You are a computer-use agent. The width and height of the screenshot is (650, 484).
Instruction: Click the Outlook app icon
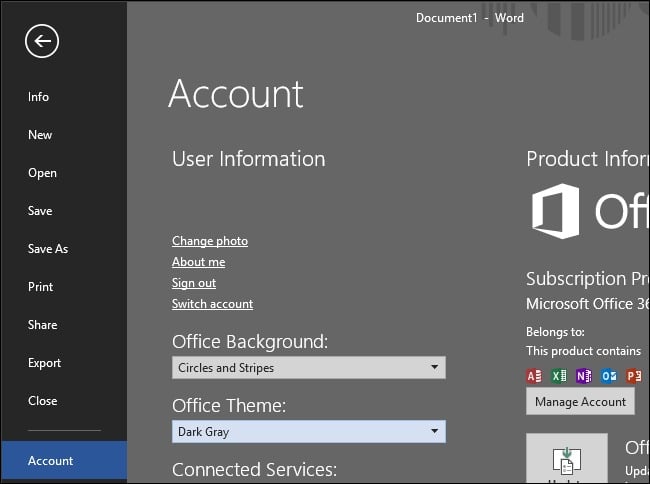click(609, 376)
